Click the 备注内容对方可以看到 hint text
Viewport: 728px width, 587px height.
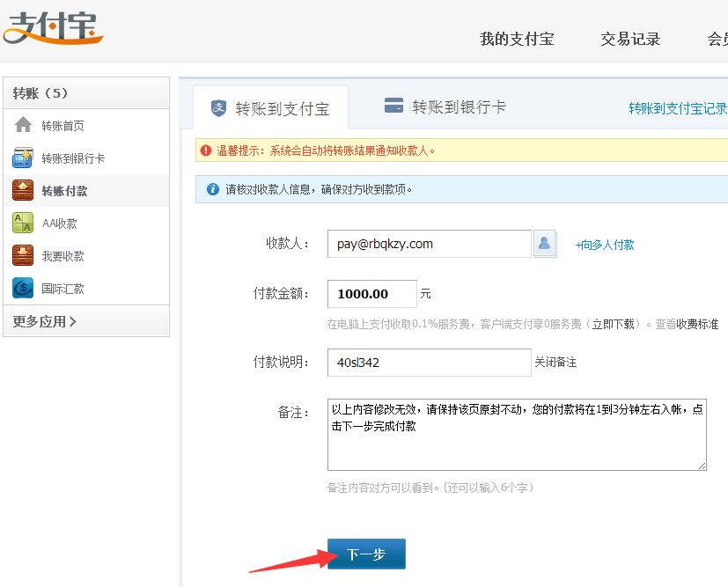[430, 488]
